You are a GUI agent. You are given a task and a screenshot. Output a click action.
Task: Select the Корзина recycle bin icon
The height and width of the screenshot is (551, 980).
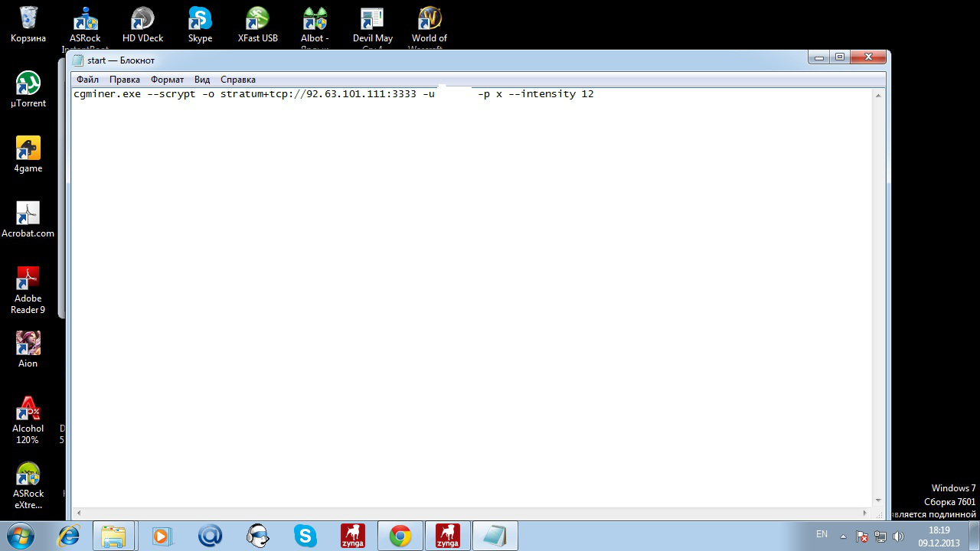28,19
